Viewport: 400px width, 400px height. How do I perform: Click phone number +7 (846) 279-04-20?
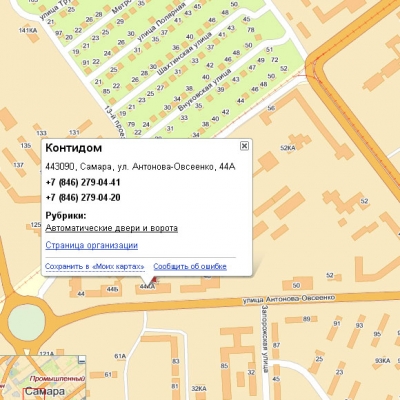[x=83, y=198]
